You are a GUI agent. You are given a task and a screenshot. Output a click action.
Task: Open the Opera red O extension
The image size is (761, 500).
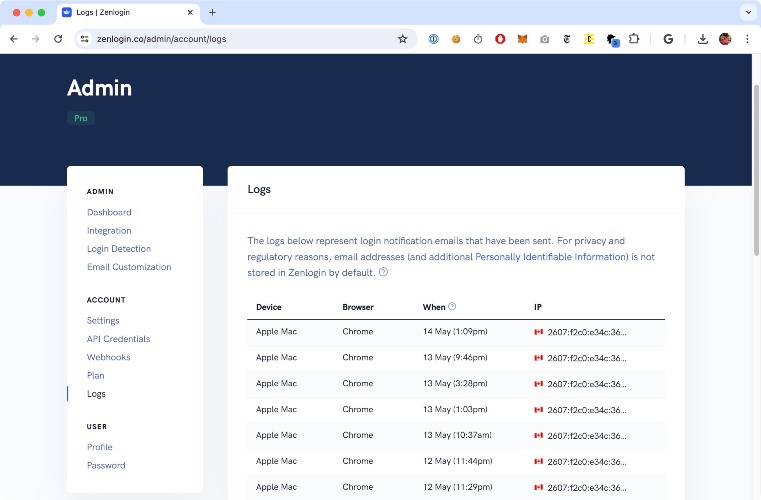500,39
